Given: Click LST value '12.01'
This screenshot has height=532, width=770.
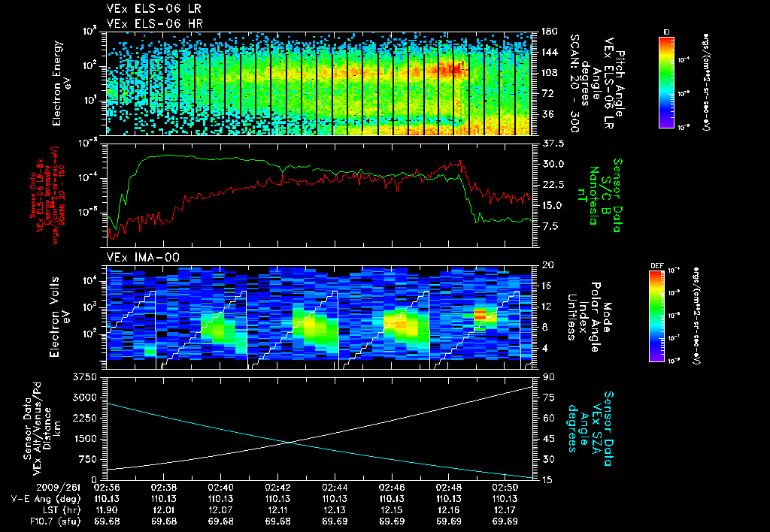Looking at the screenshot, I should coord(163,510).
